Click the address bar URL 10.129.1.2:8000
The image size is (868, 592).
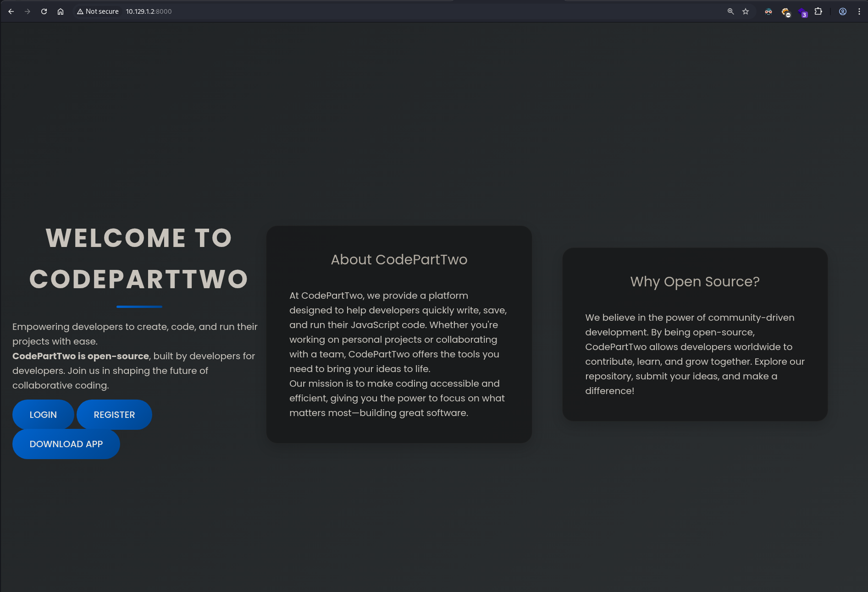(x=149, y=11)
